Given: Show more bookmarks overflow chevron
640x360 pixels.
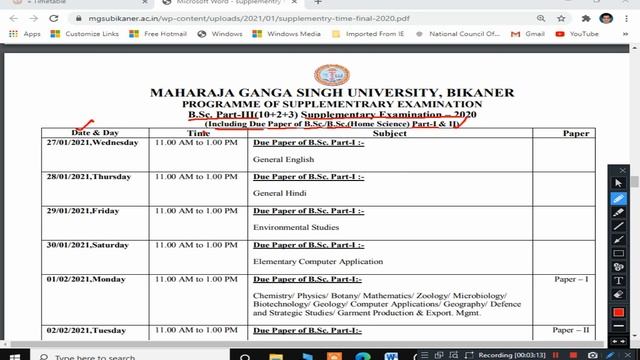Looking at the screenshot, I should point(625,34).
